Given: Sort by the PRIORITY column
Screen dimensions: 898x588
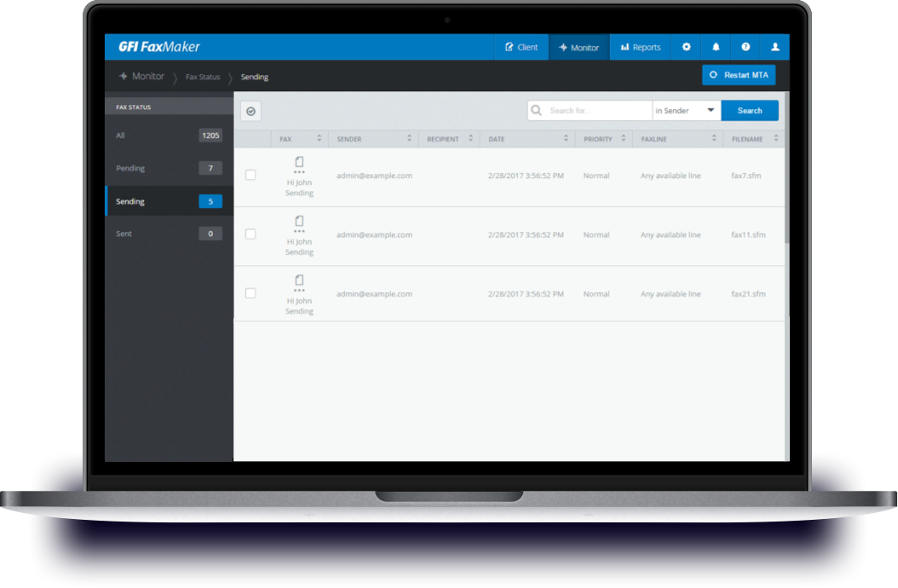Looking at the screenshot, I should pos(623,139).
